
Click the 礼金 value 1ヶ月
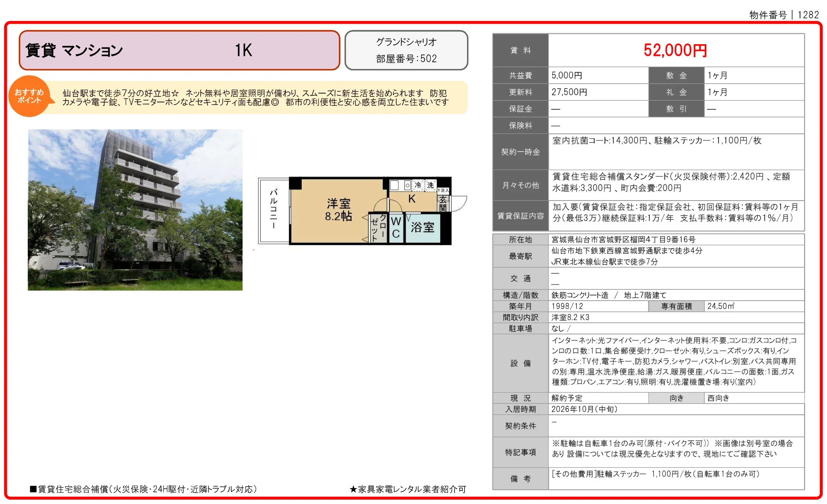(x=717, y=92)
